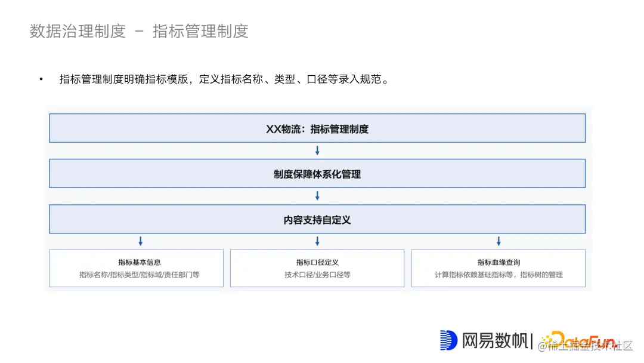Screen dimensions: 644x363
Task: Select the bullet point before 指标管理制度明确指标模版
Action: tap(40, 78)
